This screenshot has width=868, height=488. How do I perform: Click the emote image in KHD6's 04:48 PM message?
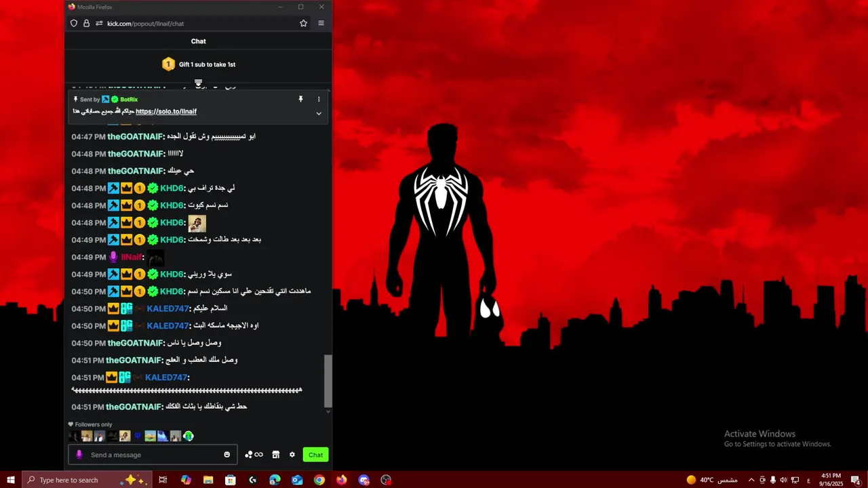pos(197,223)
